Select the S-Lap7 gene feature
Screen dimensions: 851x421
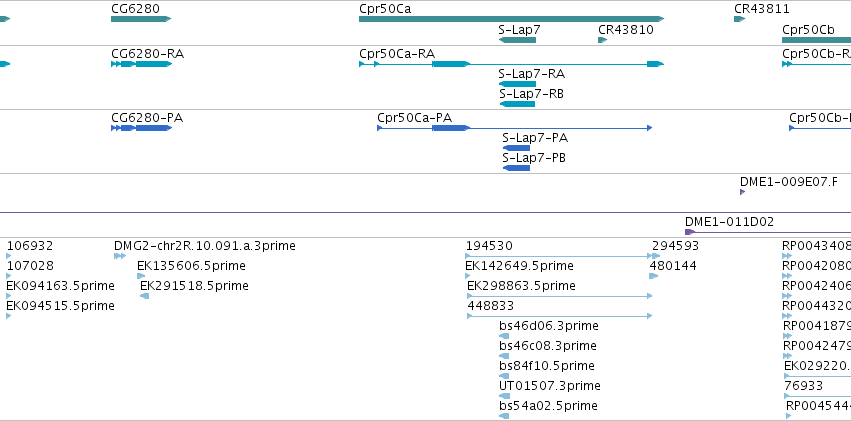[x=517, y=40]
